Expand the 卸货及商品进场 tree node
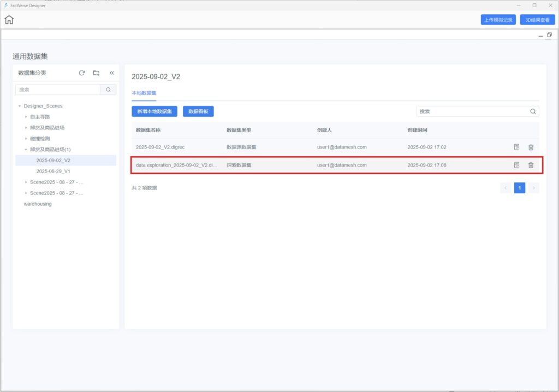This screenshot has width=559, height=392. click(x=26, y=128)
